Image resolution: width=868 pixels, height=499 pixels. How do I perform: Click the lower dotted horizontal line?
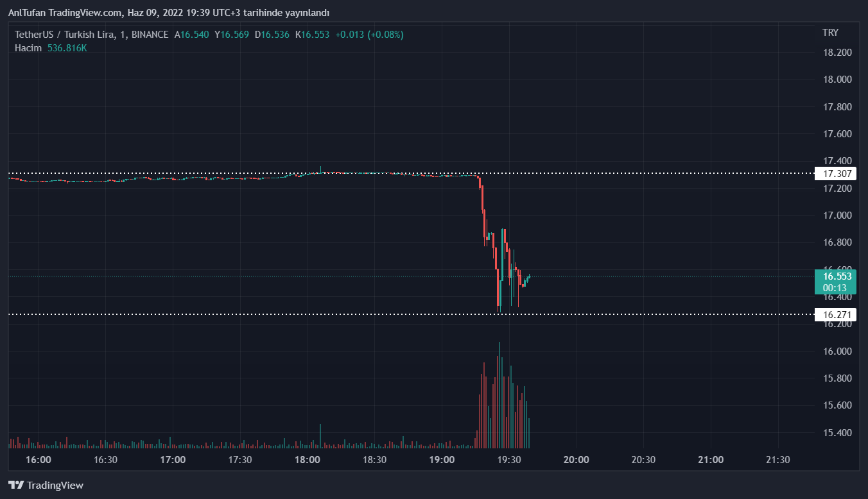coord(257,314)
